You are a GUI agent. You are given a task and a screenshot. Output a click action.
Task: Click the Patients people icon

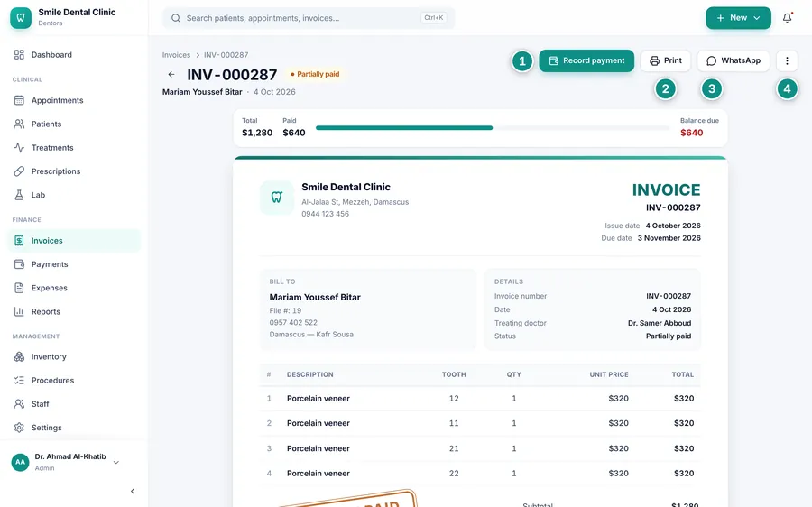coord(19,124)
